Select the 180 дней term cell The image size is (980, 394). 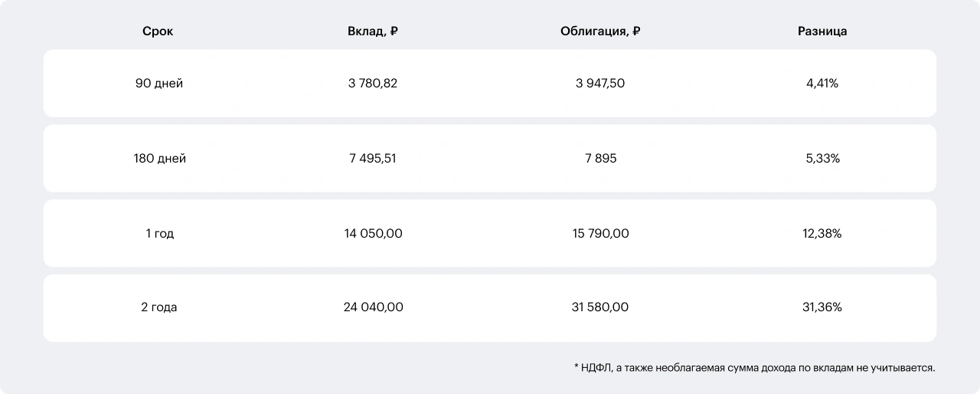click(159, 159)
